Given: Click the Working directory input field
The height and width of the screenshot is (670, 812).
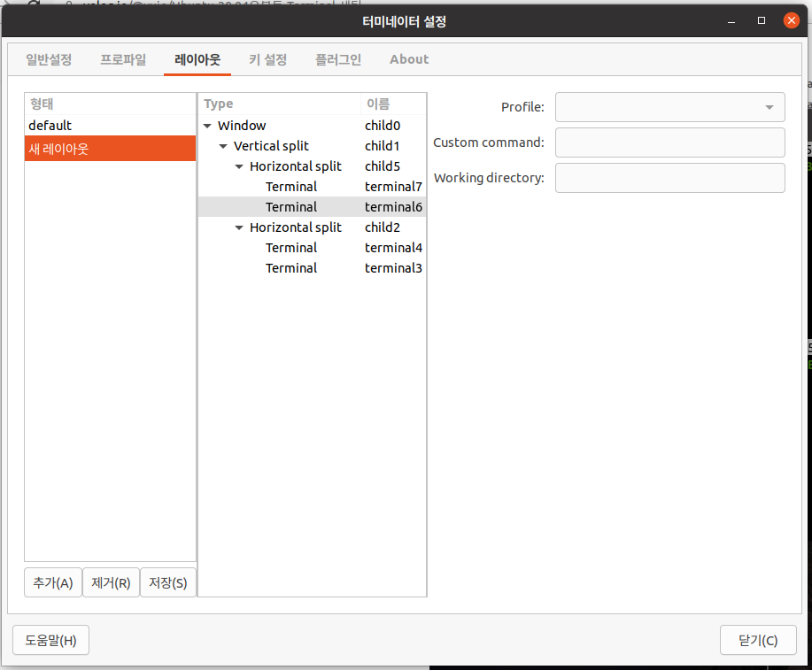Looking at the screenshot, I should coord(670,178).
